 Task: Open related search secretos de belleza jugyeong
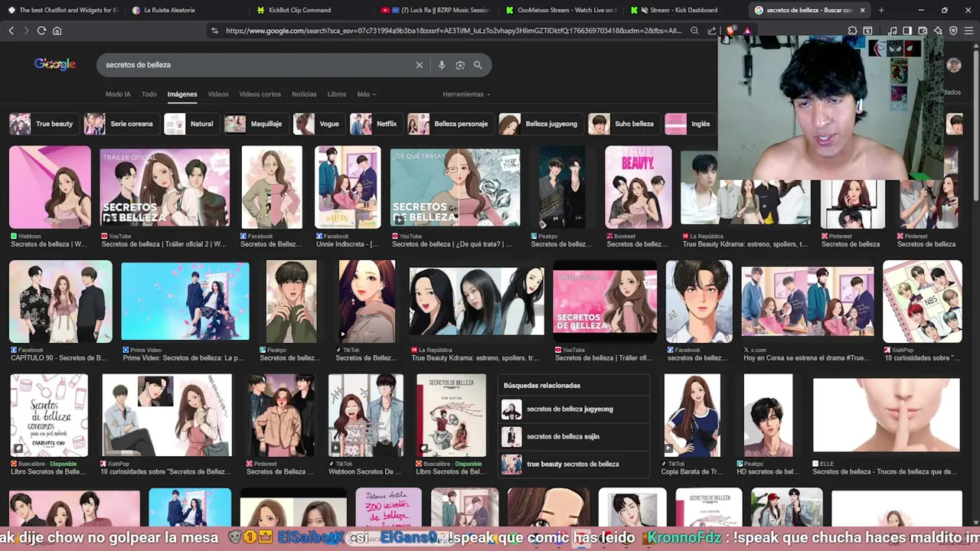pos(573,409)
